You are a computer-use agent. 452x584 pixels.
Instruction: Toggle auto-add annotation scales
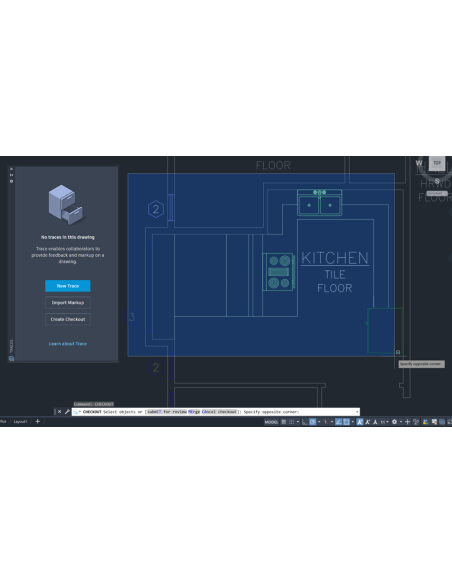[x=368, y=422]
